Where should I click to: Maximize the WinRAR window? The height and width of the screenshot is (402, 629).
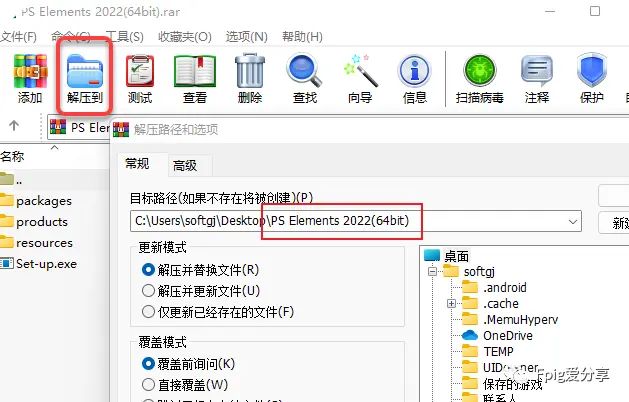tap(595, 11)
